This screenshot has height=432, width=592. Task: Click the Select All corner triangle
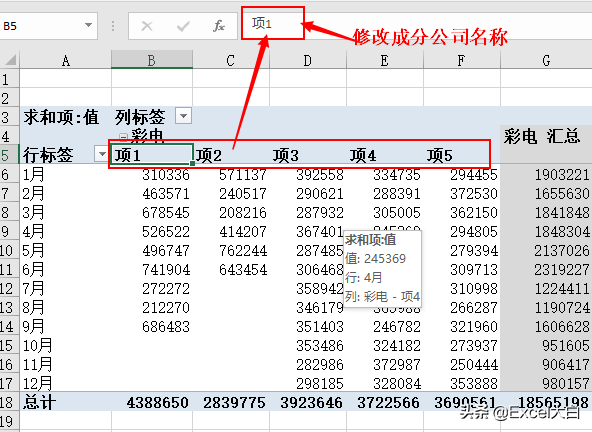tap(10, 60)
